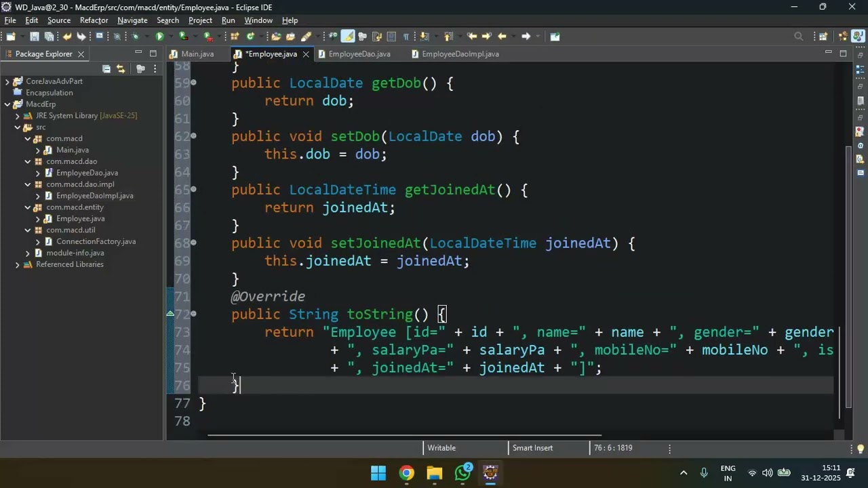Open the Window menu
The image size is (868, 488).
click(x=258, y=20)
